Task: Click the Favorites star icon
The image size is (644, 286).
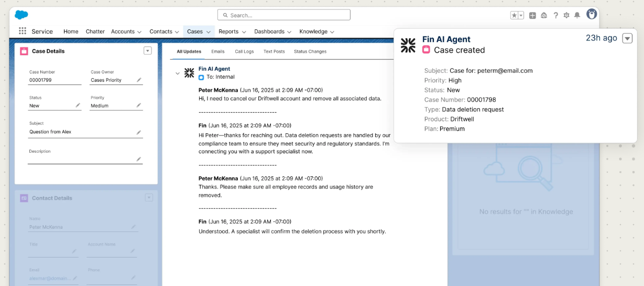Action: click(515, 15)
